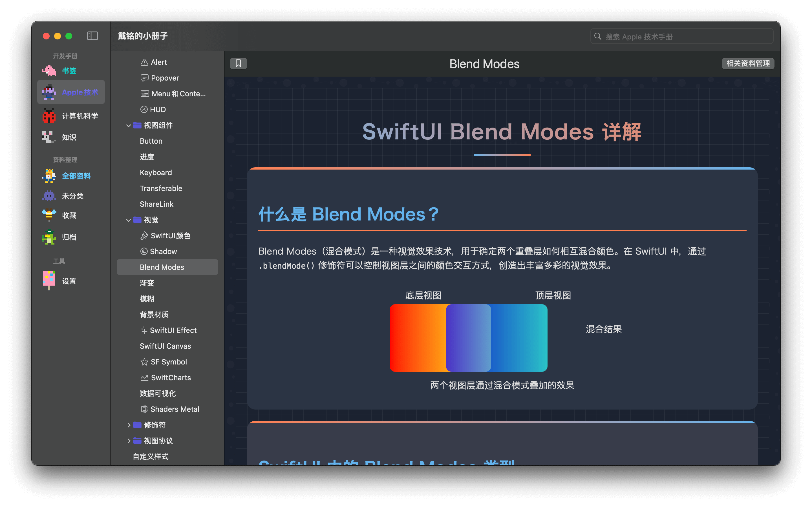Click the bee icon beside 收藏
812x507 pixels.
click(x=49, y=215)
